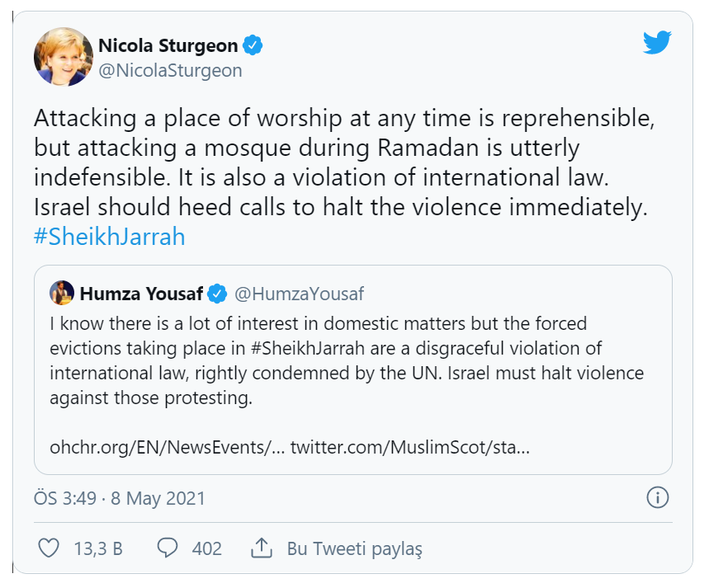Screen dimensions: 709x588
Task: Click the Twitter bird logo
Action: coord(657,43)
